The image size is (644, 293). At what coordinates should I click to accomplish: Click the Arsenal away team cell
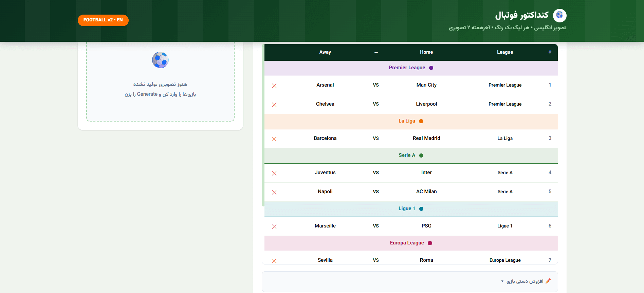[x=325, y=85]
